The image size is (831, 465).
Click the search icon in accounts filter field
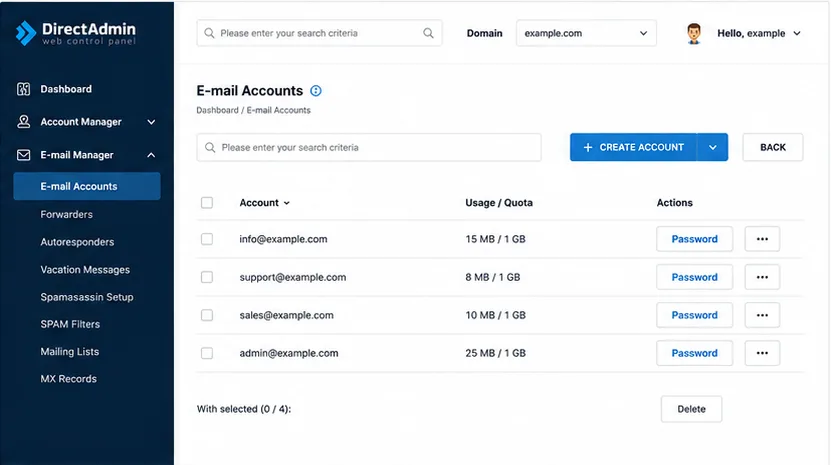click(x=210, y=147)
